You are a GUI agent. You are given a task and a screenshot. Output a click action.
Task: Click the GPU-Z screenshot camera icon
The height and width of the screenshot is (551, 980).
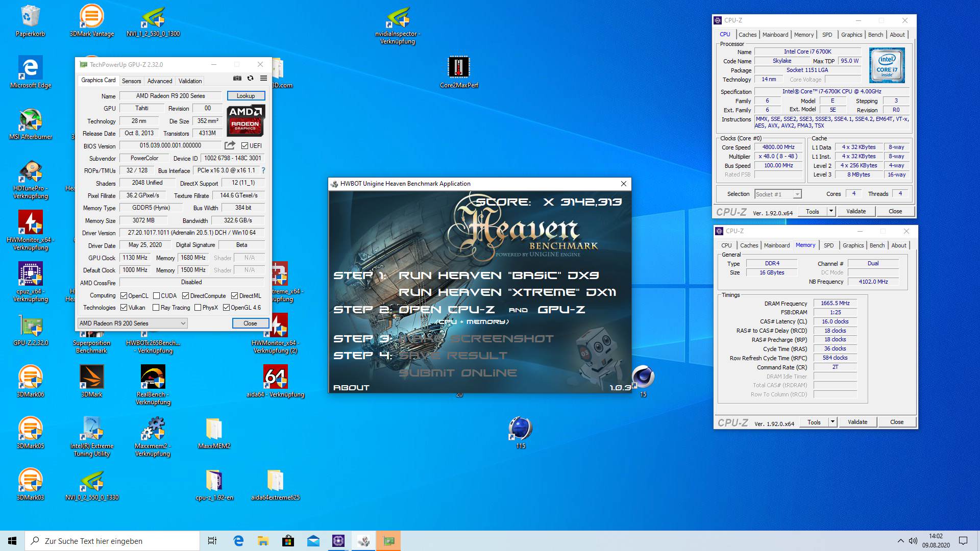click(237, 78)
